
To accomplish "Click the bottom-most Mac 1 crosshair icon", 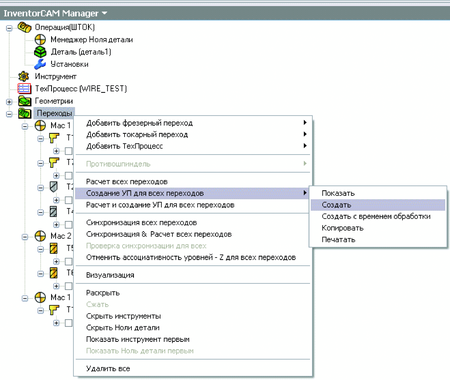I will click(40, 297).
